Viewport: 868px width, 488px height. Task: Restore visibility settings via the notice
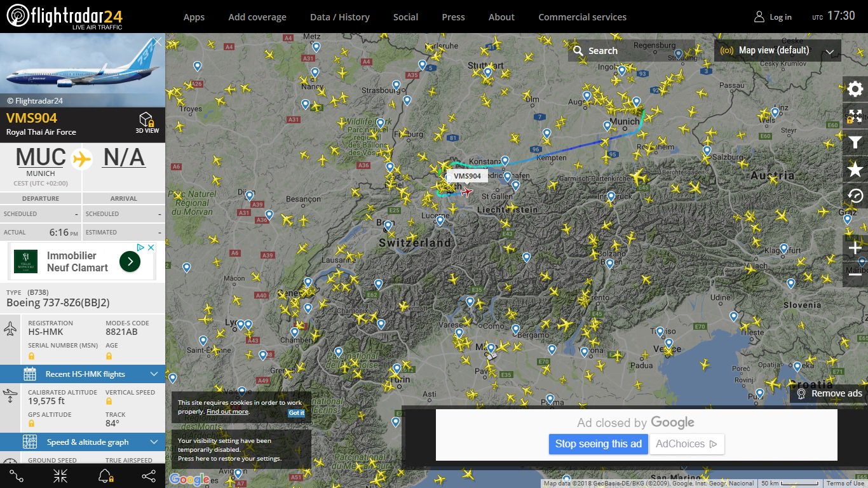coord(241,449)
